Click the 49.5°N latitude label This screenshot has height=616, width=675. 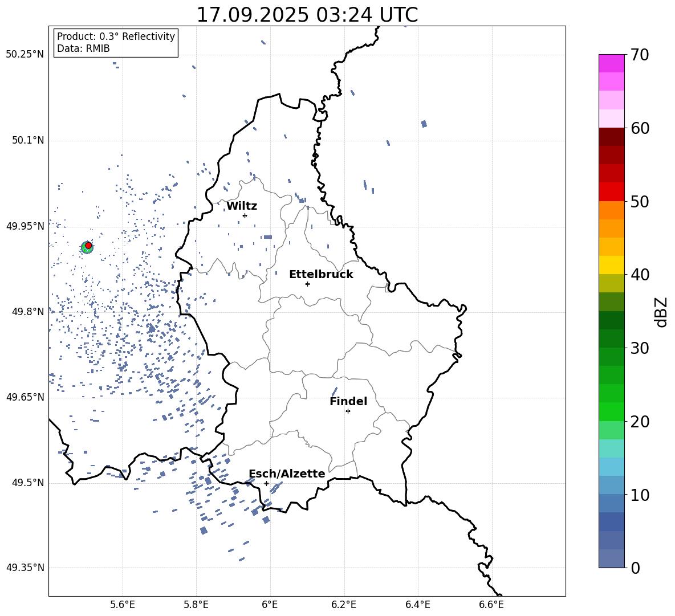click(x=28, y=483)
